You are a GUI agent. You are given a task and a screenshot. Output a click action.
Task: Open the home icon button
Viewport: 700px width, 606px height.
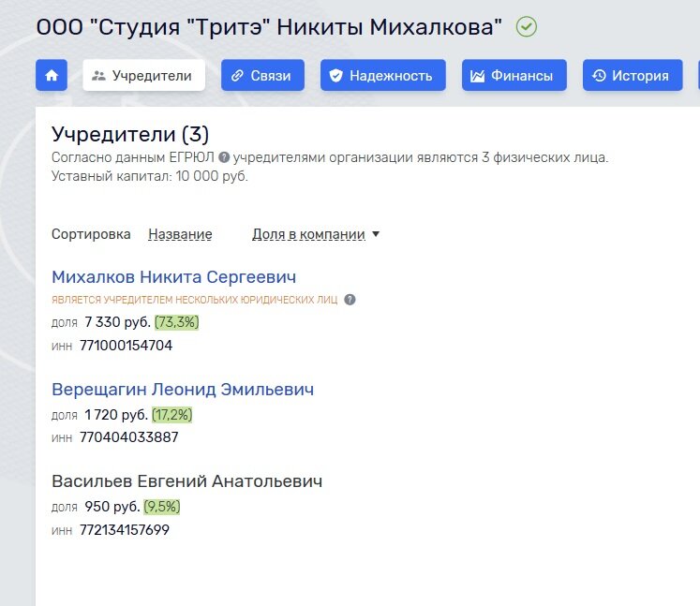pos(52,75)
